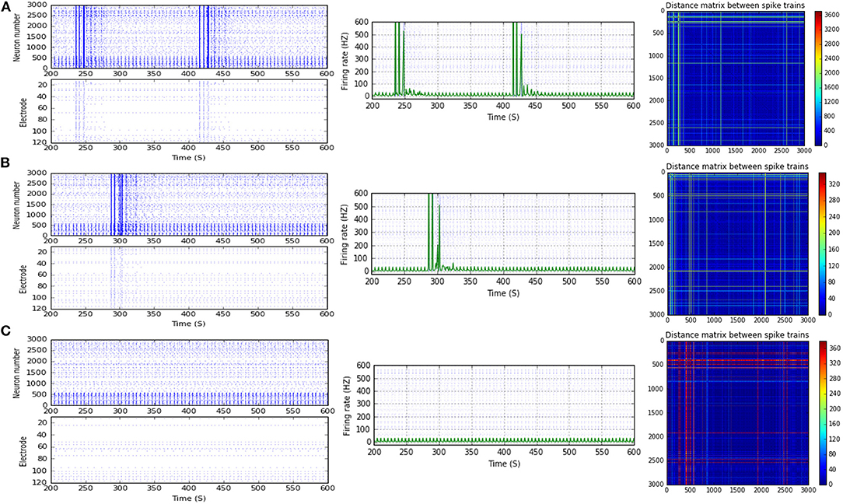Click the panel label C
The image size is (843, 504).
tap(6, 331)
